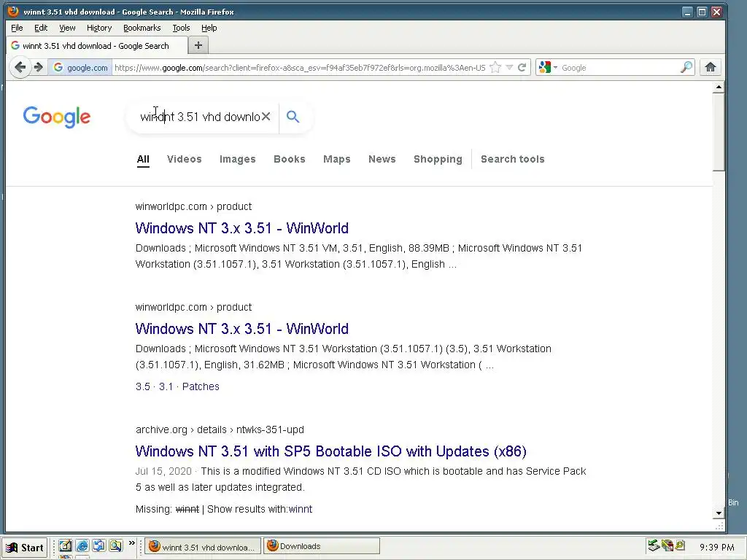The height and width of the screenshot is (560, 747).
Task: Switch to Downloads window in taskbar
Action: 321,546
